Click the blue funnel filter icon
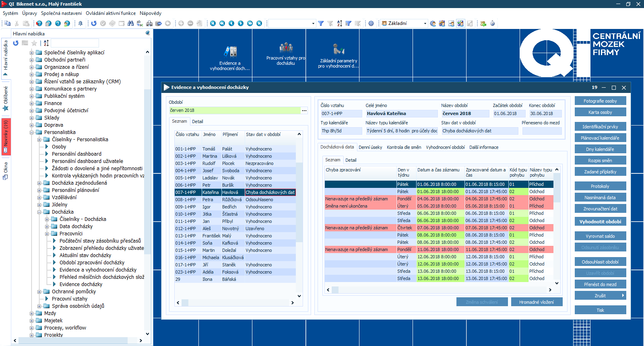 pos(321,23)
